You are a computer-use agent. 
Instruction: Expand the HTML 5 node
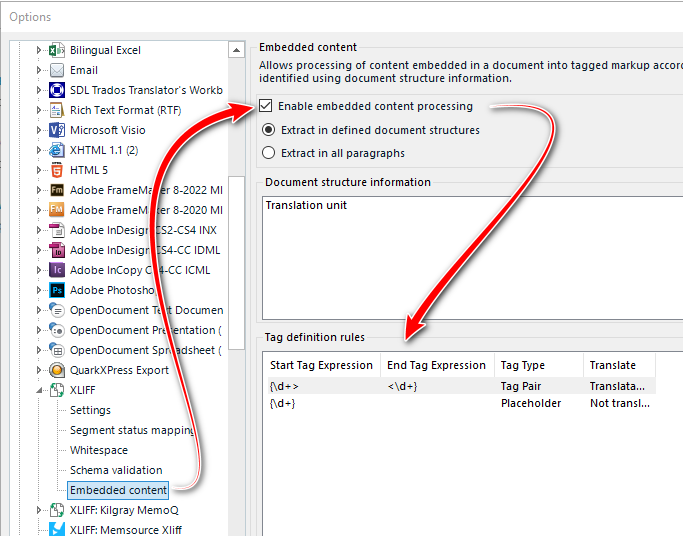tap(39, 170)
